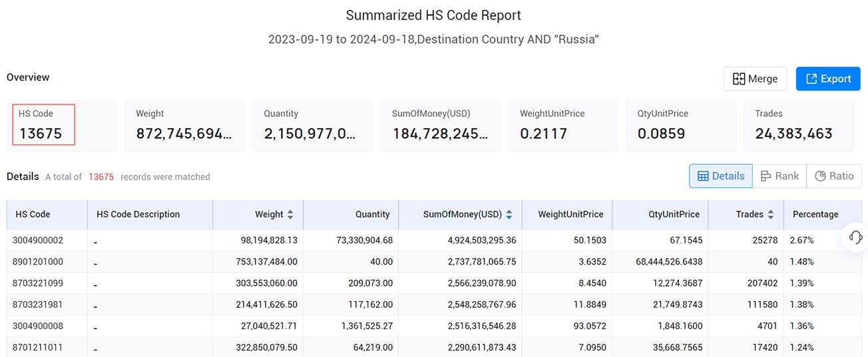Click the Summarized HS Code Report title

tap(434, 15)
